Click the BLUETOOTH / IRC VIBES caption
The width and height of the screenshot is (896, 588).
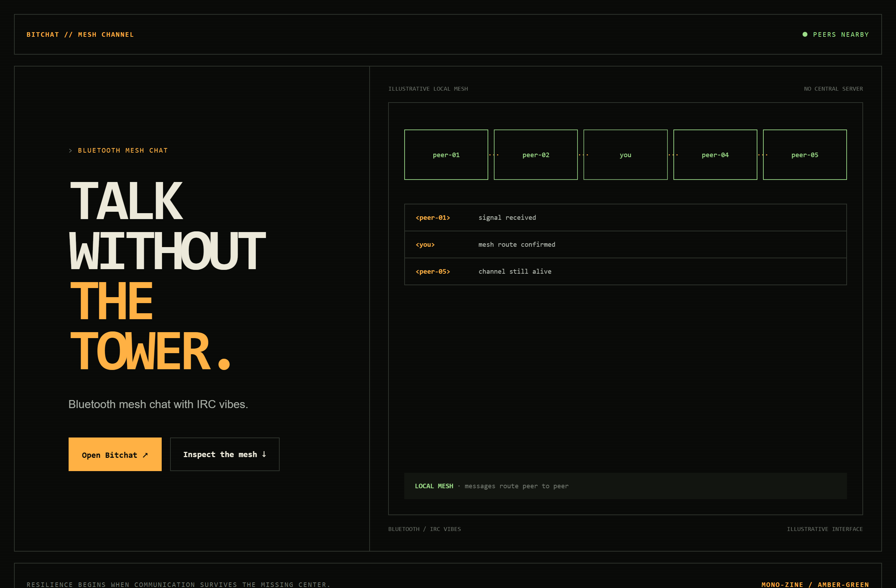point(424,529)
